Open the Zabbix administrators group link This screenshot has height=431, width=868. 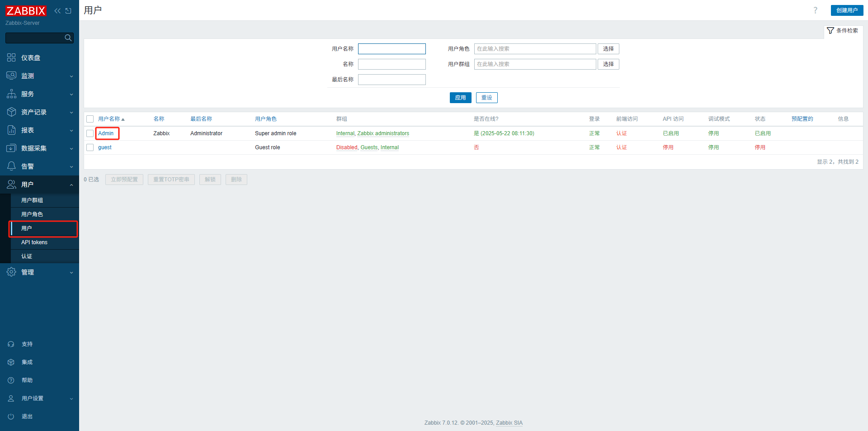coord(383,133)
